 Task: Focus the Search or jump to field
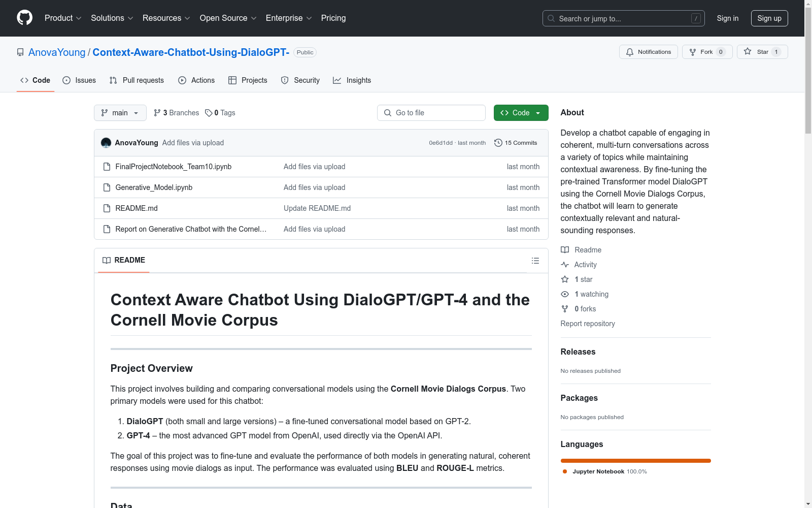point(624,18)
